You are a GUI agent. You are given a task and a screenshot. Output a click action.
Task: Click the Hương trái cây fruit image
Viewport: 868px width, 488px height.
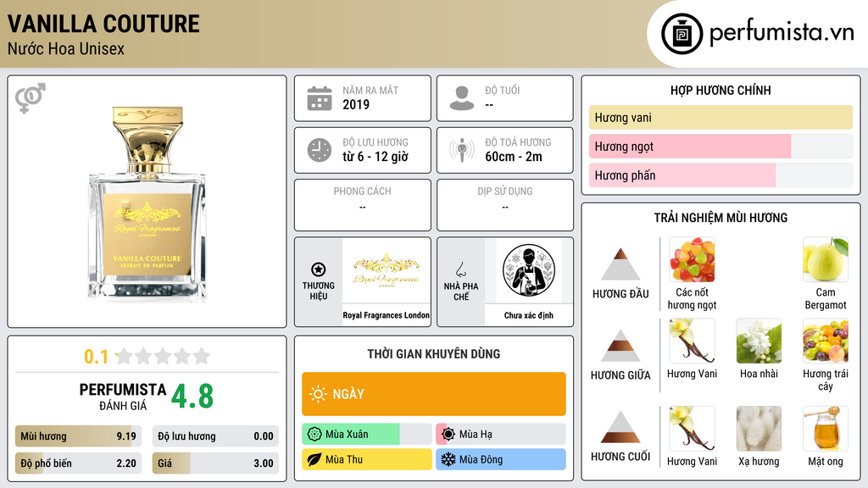826,341
